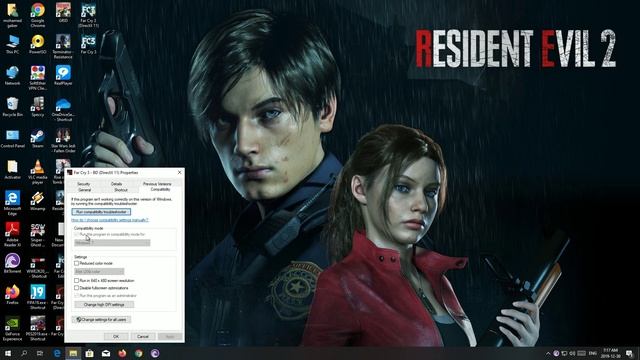Image resolution: width=640 pixels, height=360 pixels.
Task: Open the Activator desktop icon
Action: (12, 170)
